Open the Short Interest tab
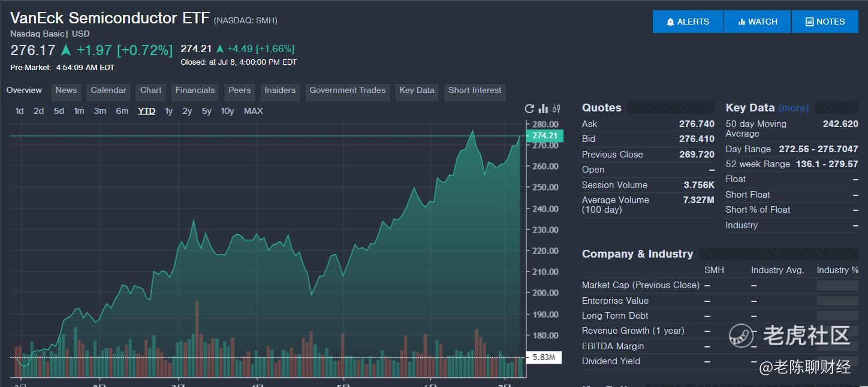Image resolution: width=868 pixels, height=387 pixels. click(475, 90)
